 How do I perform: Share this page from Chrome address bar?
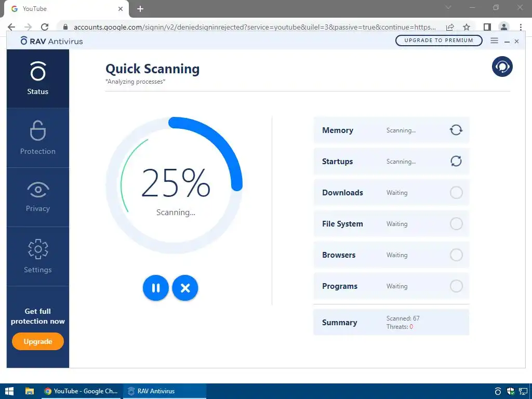[x=450, y=27]
